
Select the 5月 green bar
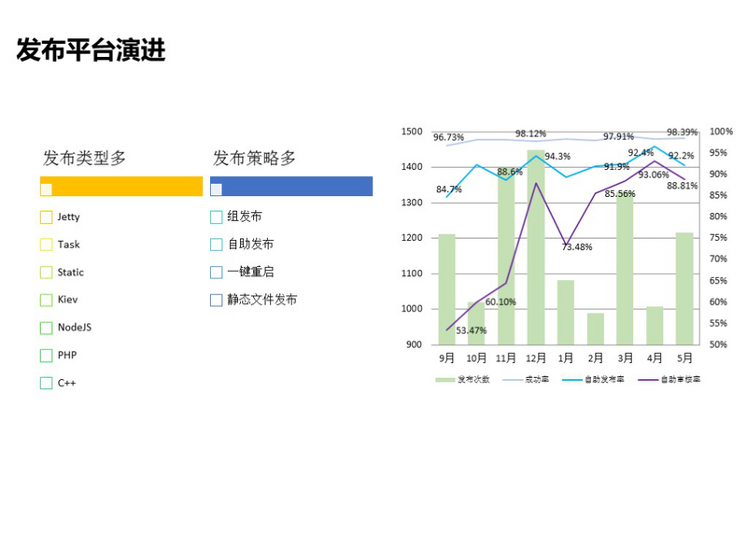point(684,289)
